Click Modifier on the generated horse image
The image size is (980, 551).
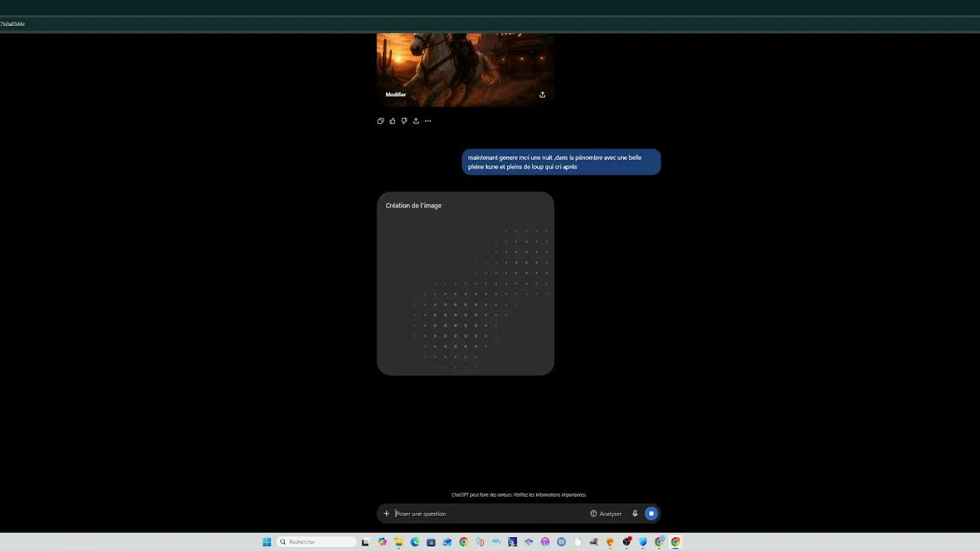click(396, 95)
